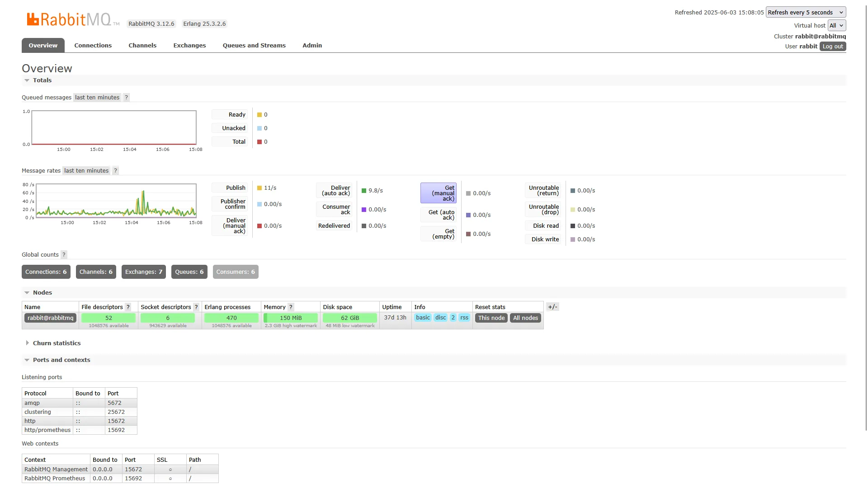Go to the Admin tab
This screenshot has height=488, width=868.
[312, 46]
